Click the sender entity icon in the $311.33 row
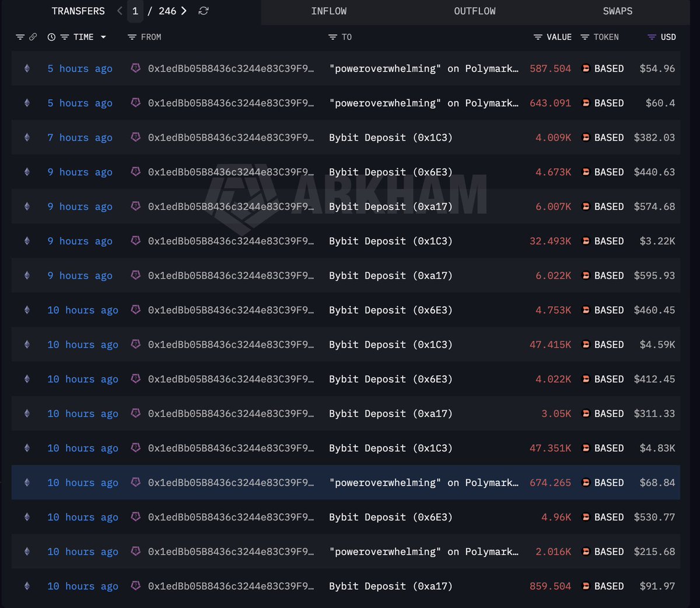This screenshot has height=608, width=700. pyautogui.click(x=136, y=413)
